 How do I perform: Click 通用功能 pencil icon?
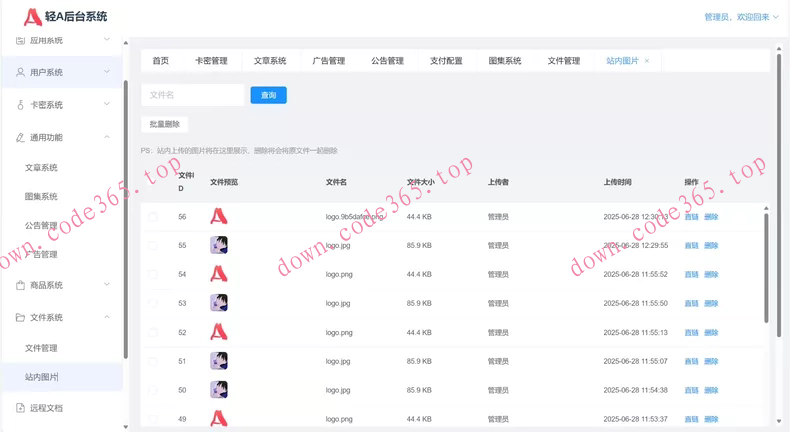coord(20,137)
